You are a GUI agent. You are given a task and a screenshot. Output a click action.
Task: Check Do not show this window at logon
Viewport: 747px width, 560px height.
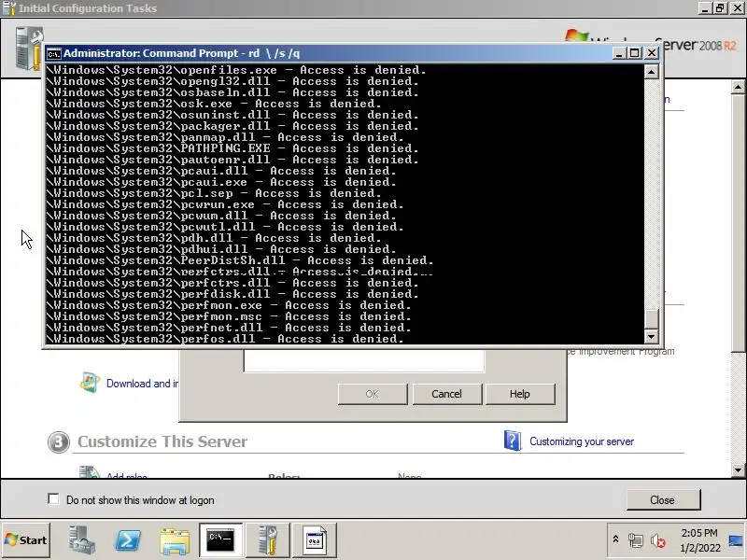point(54,499)
